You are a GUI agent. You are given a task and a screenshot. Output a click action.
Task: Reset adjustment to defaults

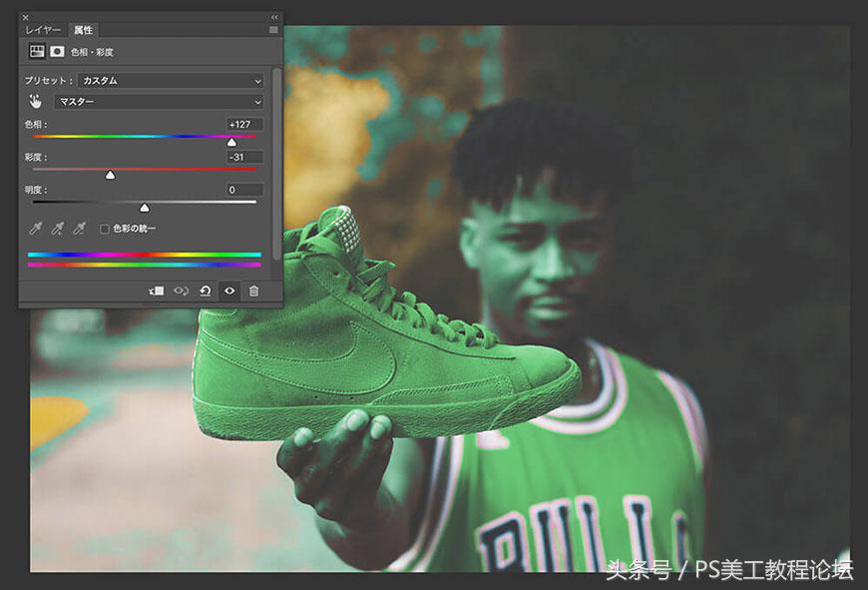point(205,291)
